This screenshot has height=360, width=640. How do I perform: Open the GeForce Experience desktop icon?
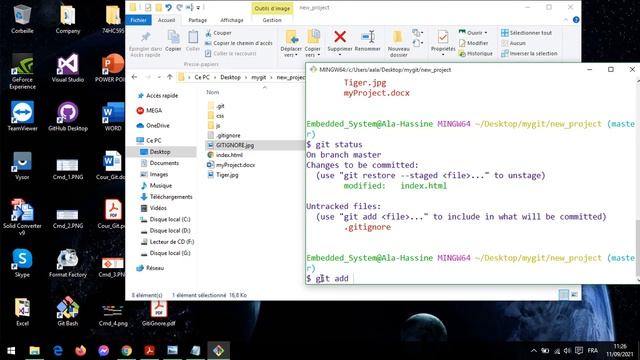[22, 71]
